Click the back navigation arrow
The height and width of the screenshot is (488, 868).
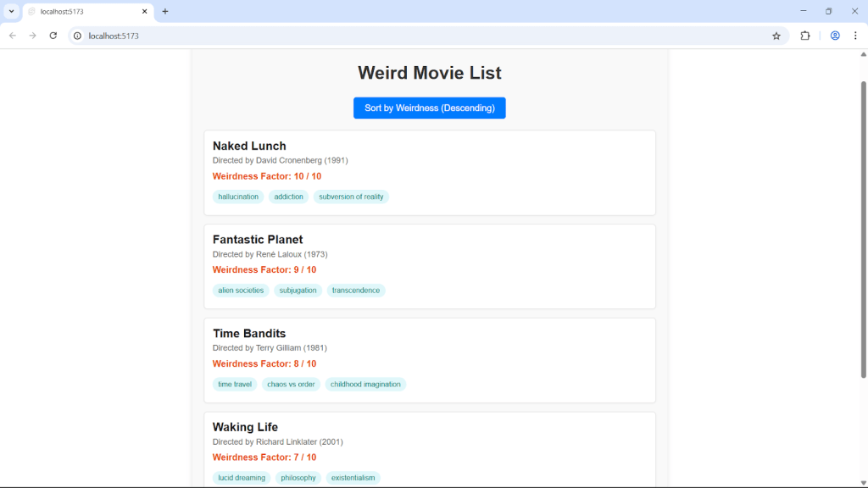click(12, 36)
